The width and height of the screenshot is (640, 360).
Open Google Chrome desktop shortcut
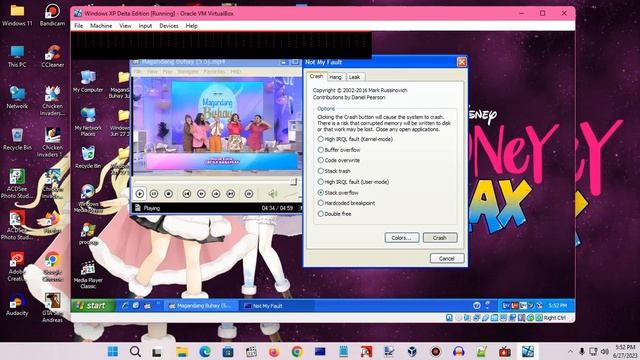[x=52, y=267]
